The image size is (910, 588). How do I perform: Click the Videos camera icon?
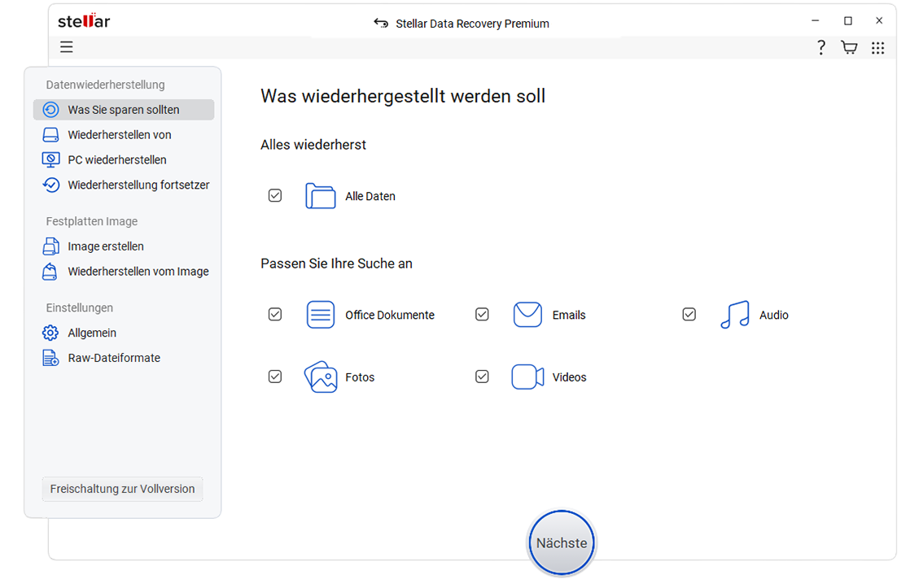(527, 377)
